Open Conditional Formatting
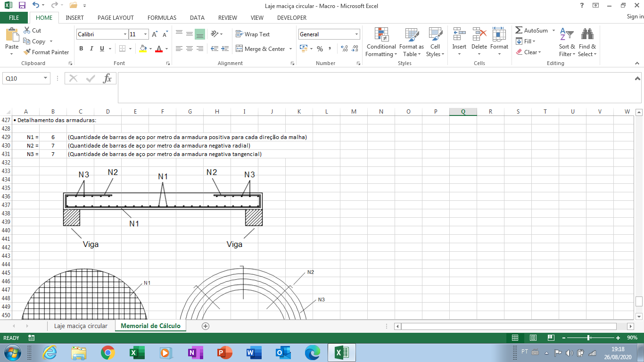Screen dimensions: 644x362 pyautogui.click(x=381, y=42)
